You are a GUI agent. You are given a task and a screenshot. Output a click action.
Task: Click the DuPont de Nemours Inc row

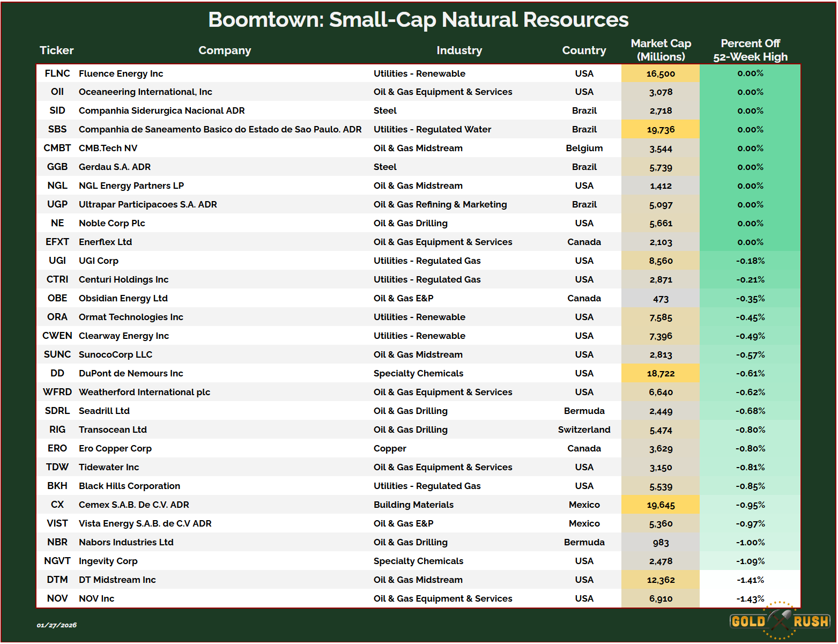pyautogui.click(x=131, y=374)
